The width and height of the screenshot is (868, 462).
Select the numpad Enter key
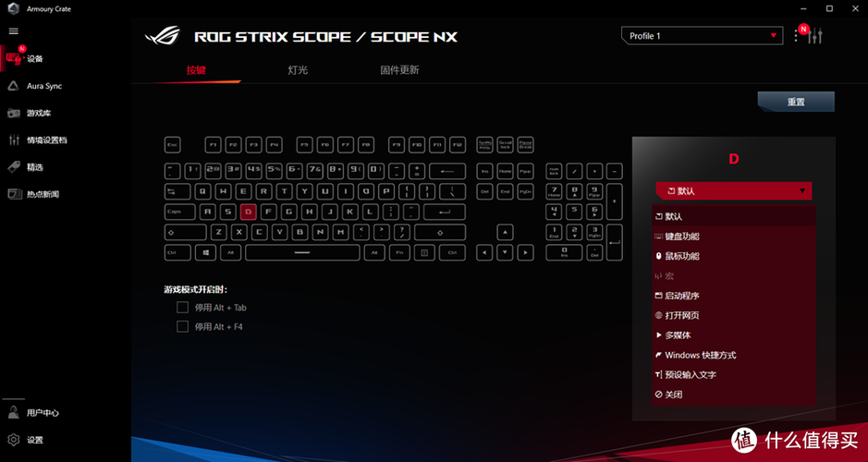pos(615,242)
